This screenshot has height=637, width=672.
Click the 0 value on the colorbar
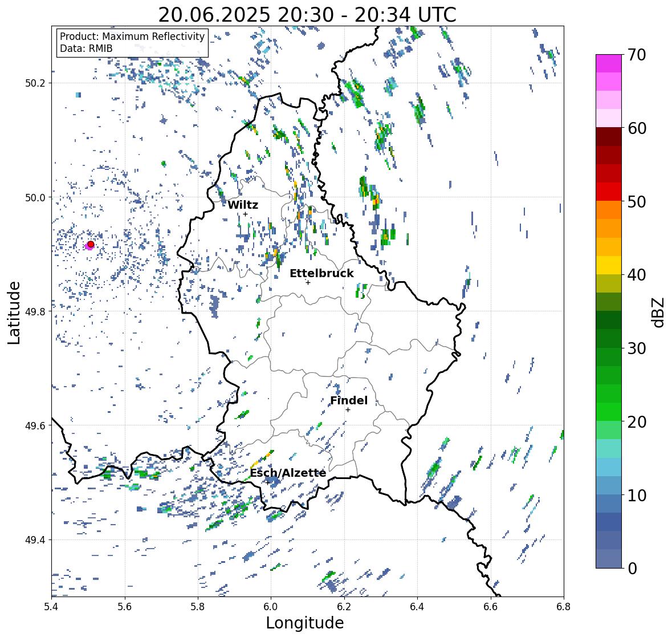point(633,569)
